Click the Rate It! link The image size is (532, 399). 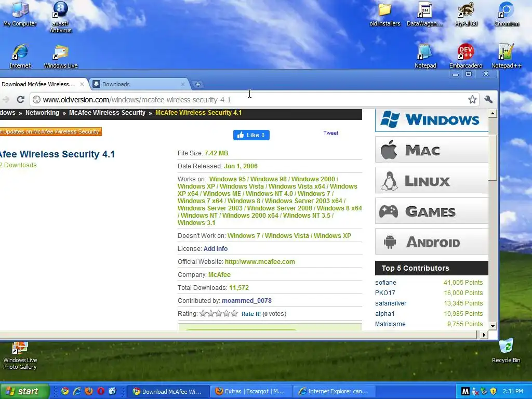click(x=251, y=314)
